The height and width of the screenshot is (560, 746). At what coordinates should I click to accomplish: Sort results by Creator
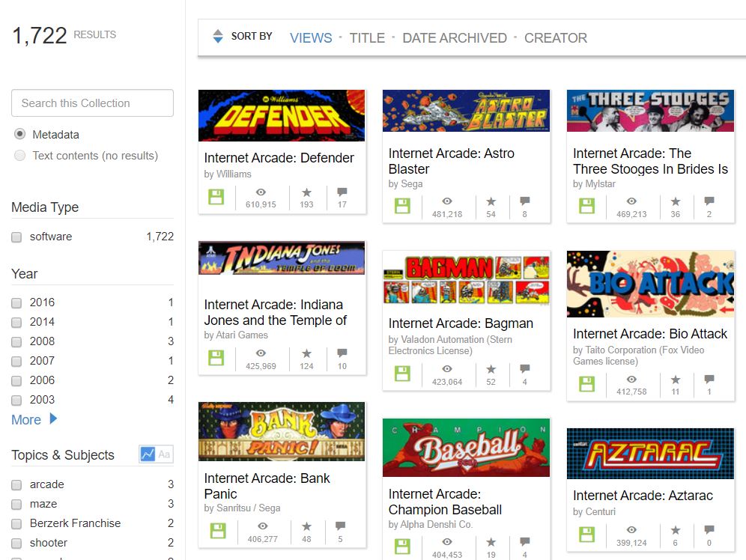556,38
